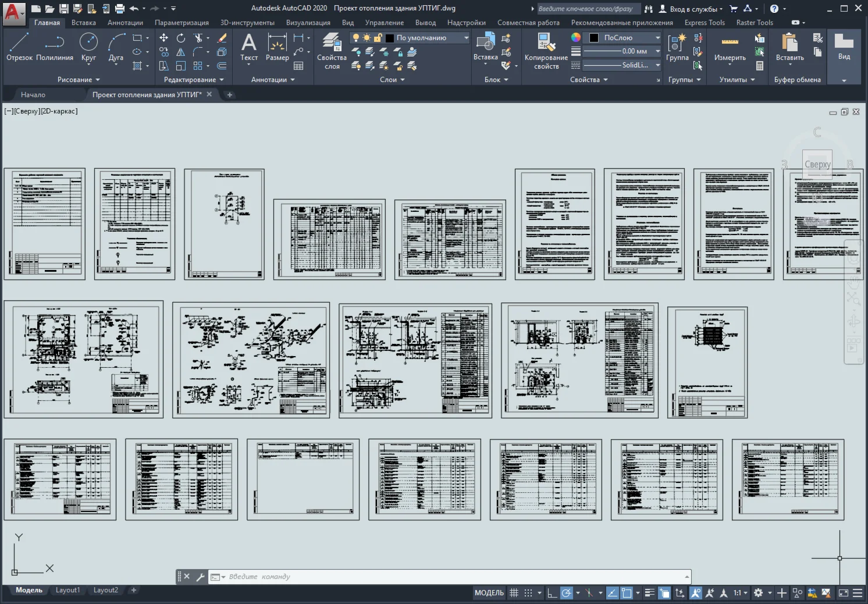The width and height of the screenshot is (868, 604).
Task: Click the Save icon in quick access toolbar
Action: click(x=64, y=9)
